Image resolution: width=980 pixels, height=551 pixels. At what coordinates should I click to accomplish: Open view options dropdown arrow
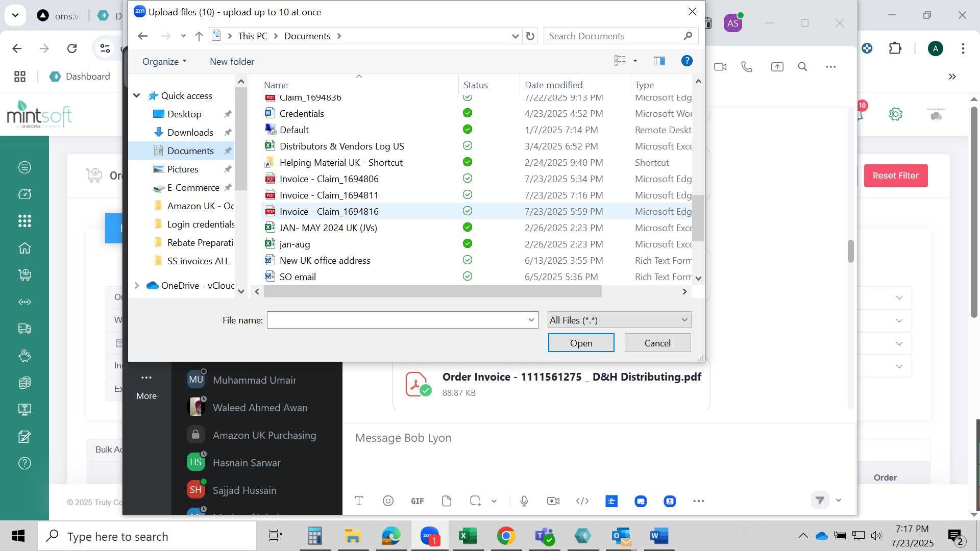point(635,61)
